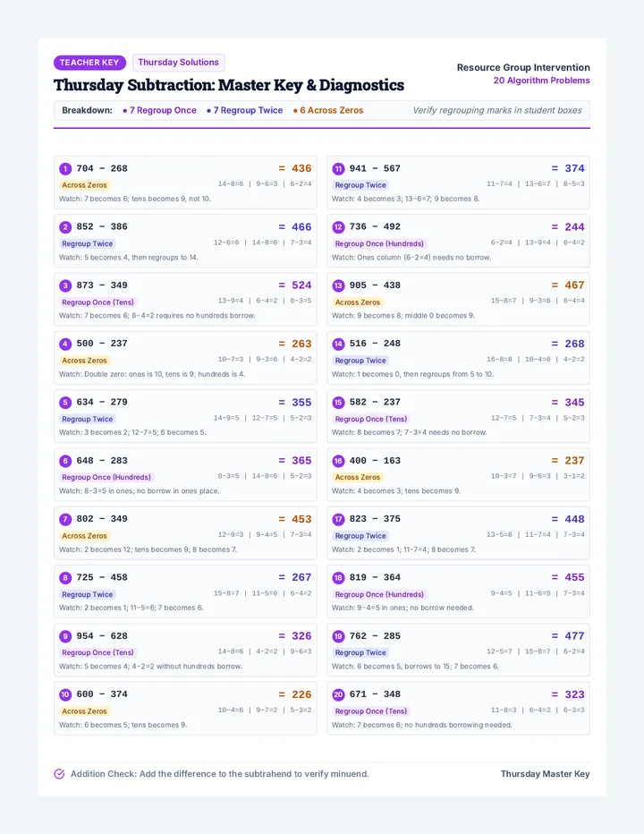Select the number 11 circle badge
Viewport: 644px width, 834px height.
click(338, 169)
